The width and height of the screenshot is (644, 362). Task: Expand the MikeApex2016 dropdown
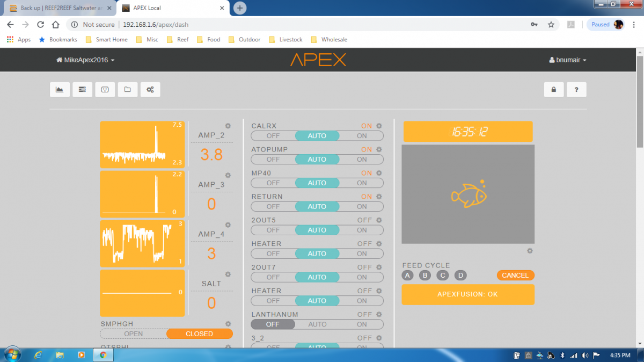coord(85,60)
